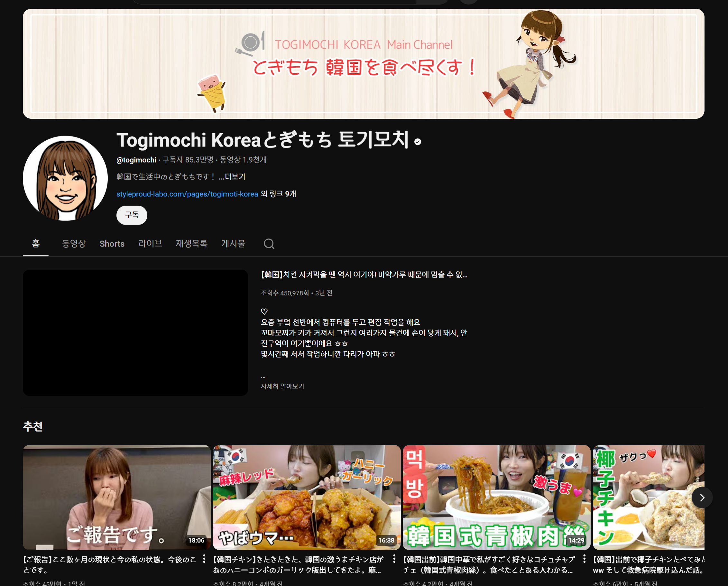728x586 pixels.
Task: Click the TOGIMOCHI KOREA channel banner
Action: 363,63
